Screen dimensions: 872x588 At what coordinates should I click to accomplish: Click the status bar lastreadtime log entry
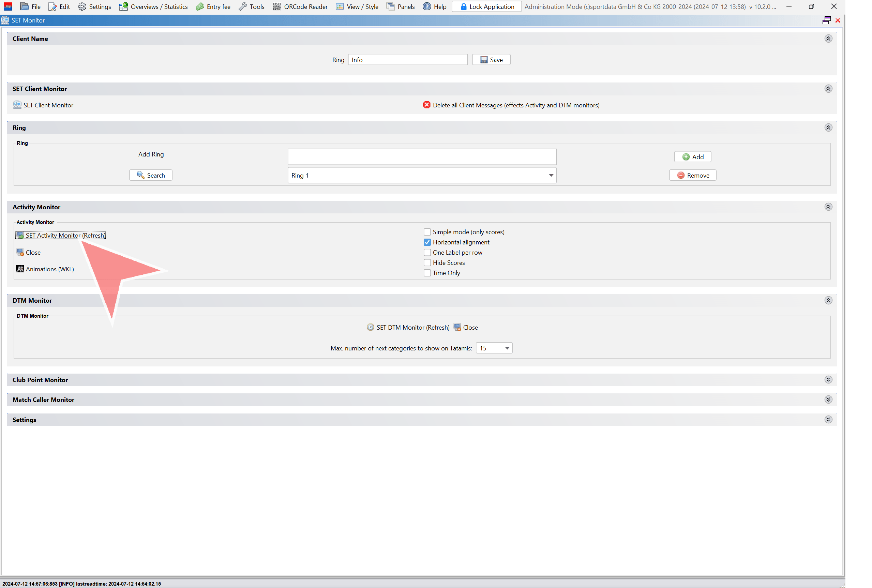[82, 584]
